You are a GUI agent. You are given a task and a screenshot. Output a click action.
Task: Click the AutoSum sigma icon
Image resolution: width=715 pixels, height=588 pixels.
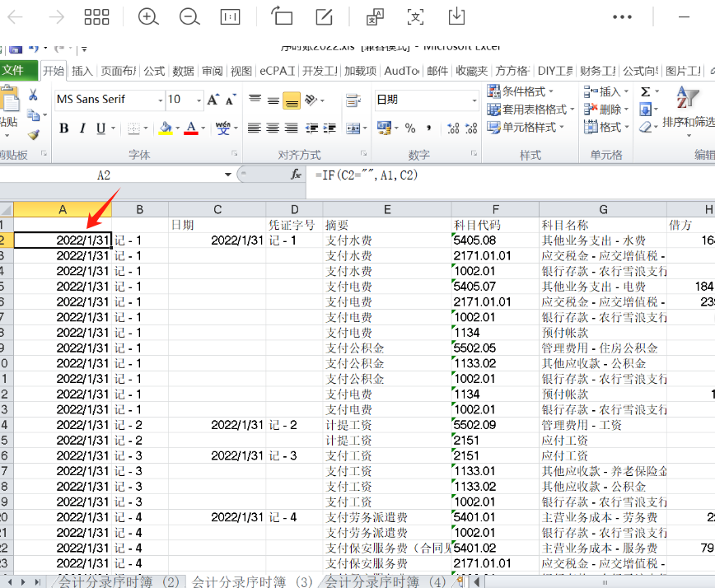point(645,92)
